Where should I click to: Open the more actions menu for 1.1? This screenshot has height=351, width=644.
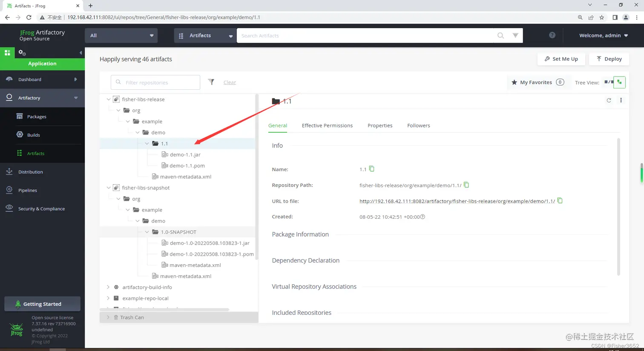(621, 100)
